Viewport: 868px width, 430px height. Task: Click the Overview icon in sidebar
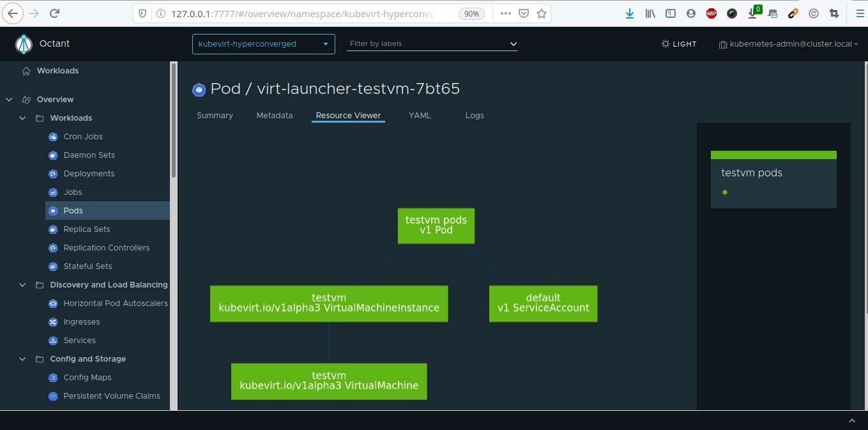pyautogui.click(x=26, y=100)
